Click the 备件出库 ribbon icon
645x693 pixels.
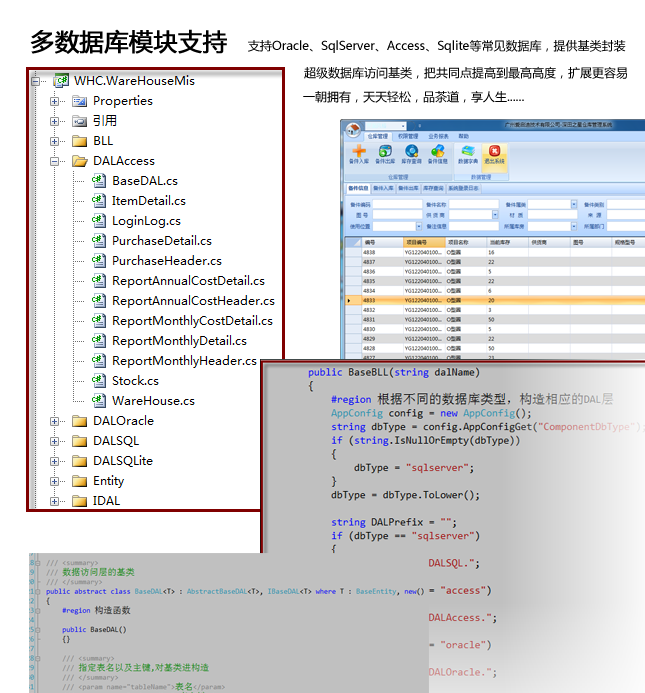pyautogui.click(x=385, y=154)
